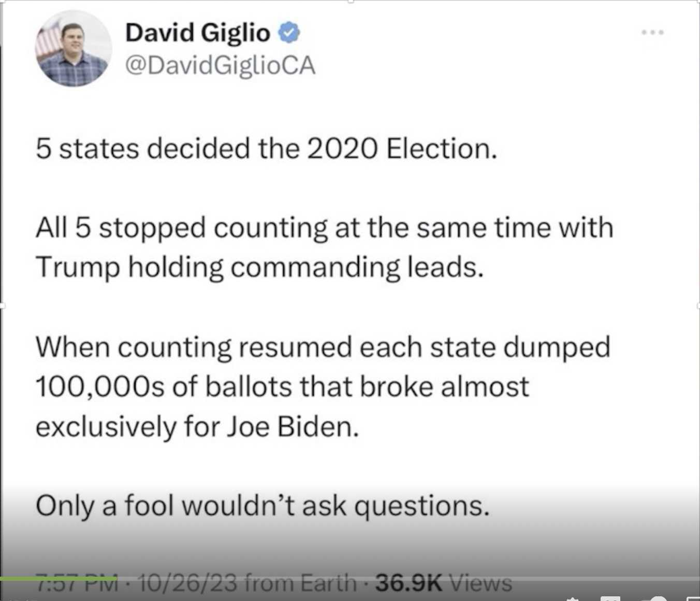This screenshot has width=700, height=601.
Task: Click the left-edge middle resize handle
Action: click(2, 306)
